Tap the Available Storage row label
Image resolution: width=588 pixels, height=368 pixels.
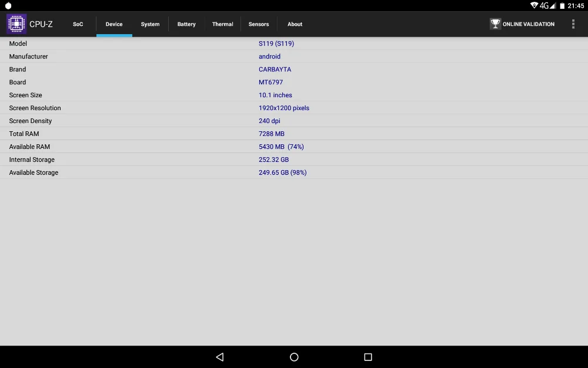(x=34, y=173)
